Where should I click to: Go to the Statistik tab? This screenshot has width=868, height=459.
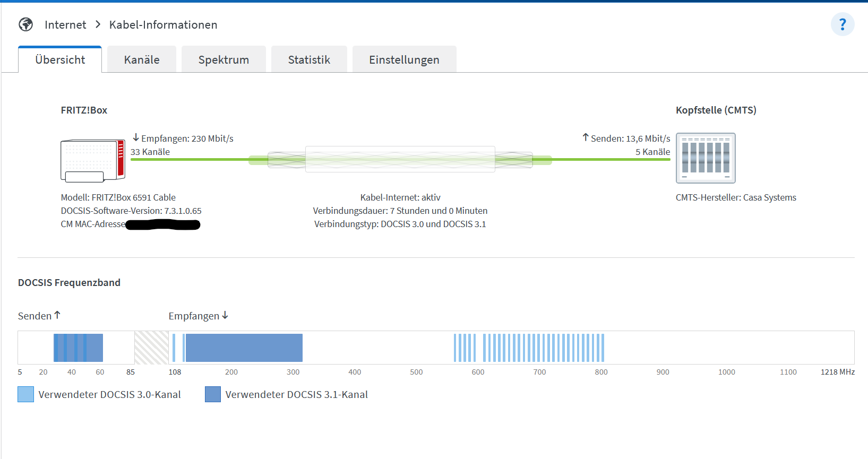point(309,59)
